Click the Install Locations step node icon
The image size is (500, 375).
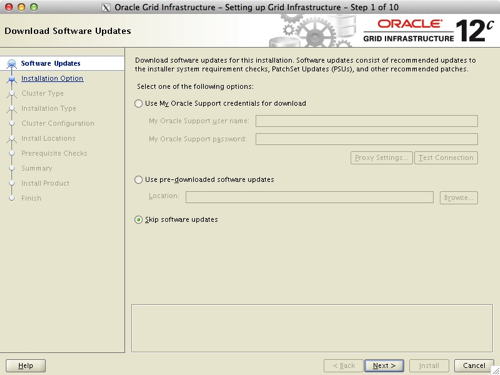coord(12,139)
